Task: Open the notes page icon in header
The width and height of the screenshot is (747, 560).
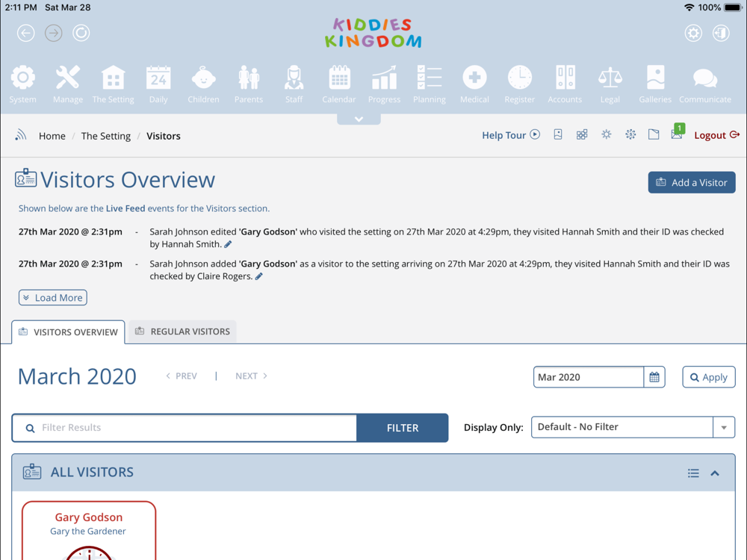Action: 654,134
